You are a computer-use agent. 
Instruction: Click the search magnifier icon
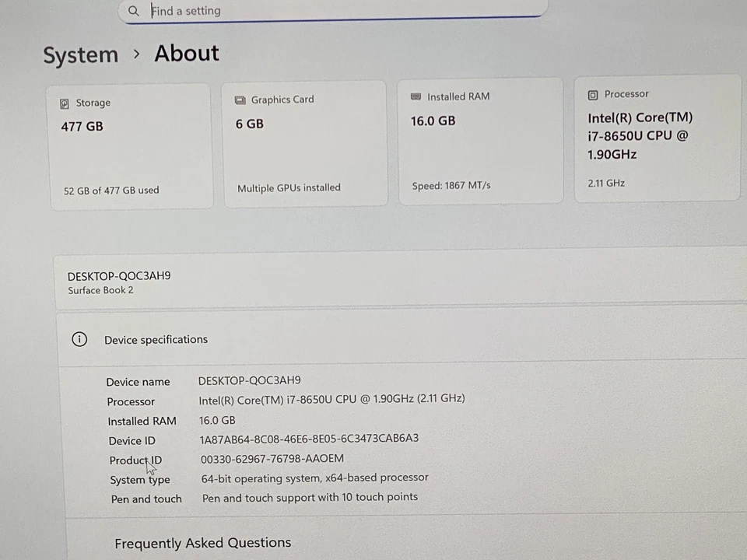(x=133, y=11)
